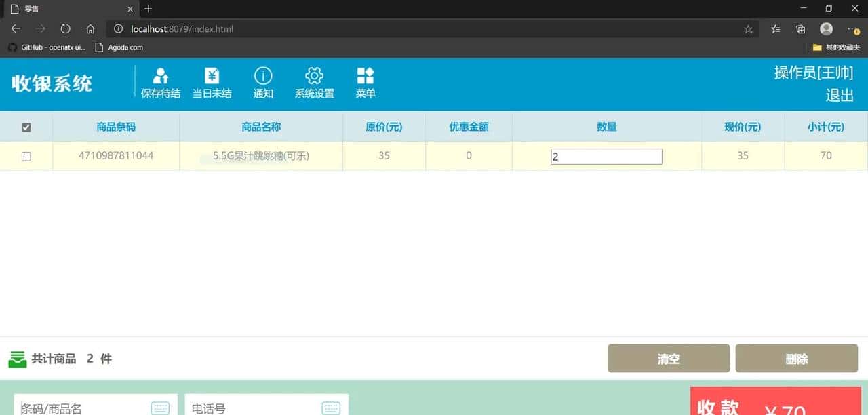Open the 菜单 menu
Screen dimensions: 868x415
point(365,81)
